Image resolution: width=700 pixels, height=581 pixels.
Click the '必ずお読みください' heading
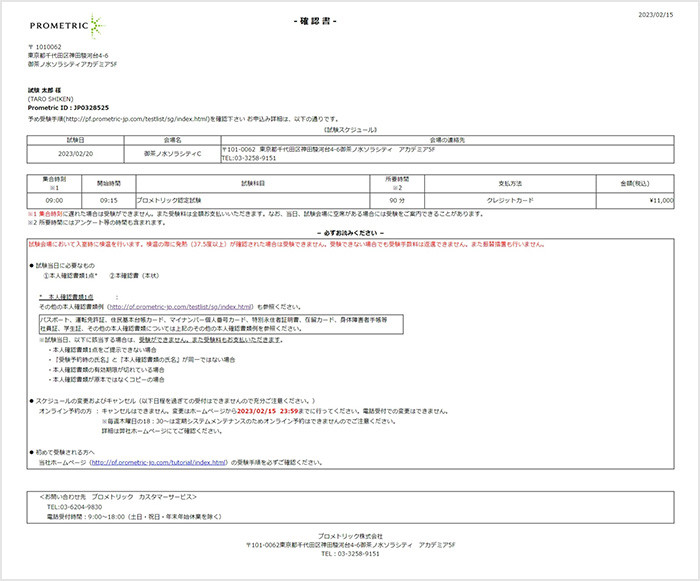[350, 233]
